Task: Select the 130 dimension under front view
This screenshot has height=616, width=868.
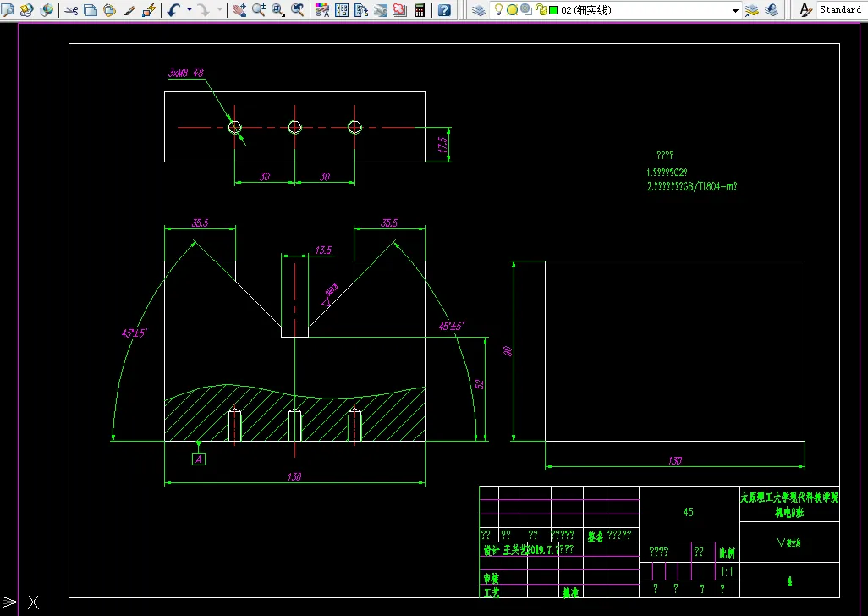Action: pos(294,476)
